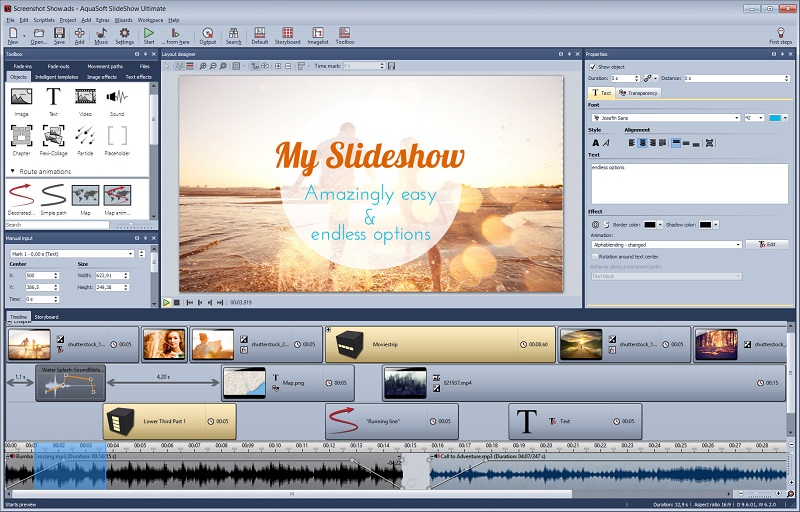Screen dimensions: 800x512
Task: Toggle left text alignment
Action: tap(632, 143)
